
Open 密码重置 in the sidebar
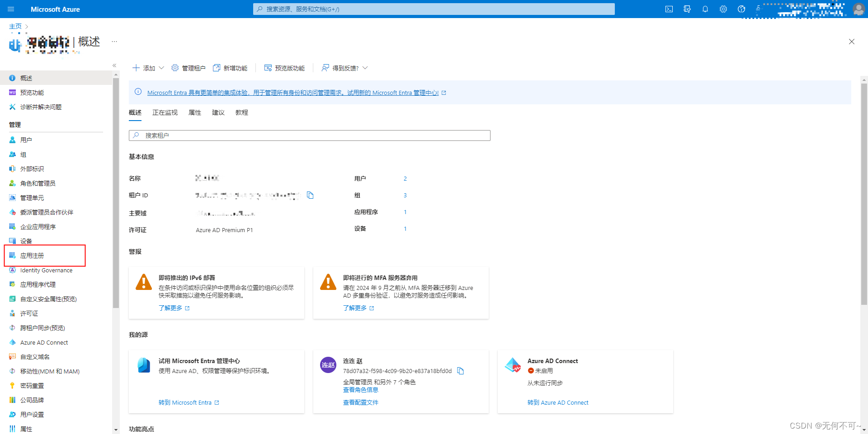coord(32,386)
